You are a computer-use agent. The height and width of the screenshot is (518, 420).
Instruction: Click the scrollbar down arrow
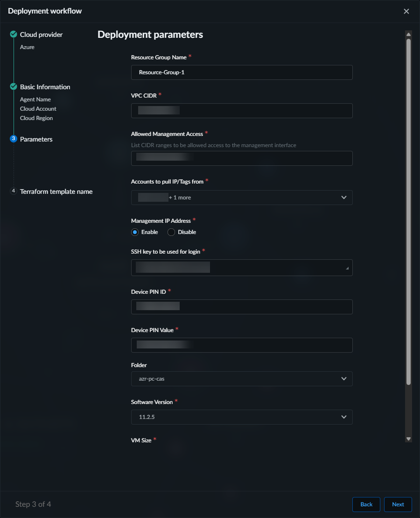[408, 439]
